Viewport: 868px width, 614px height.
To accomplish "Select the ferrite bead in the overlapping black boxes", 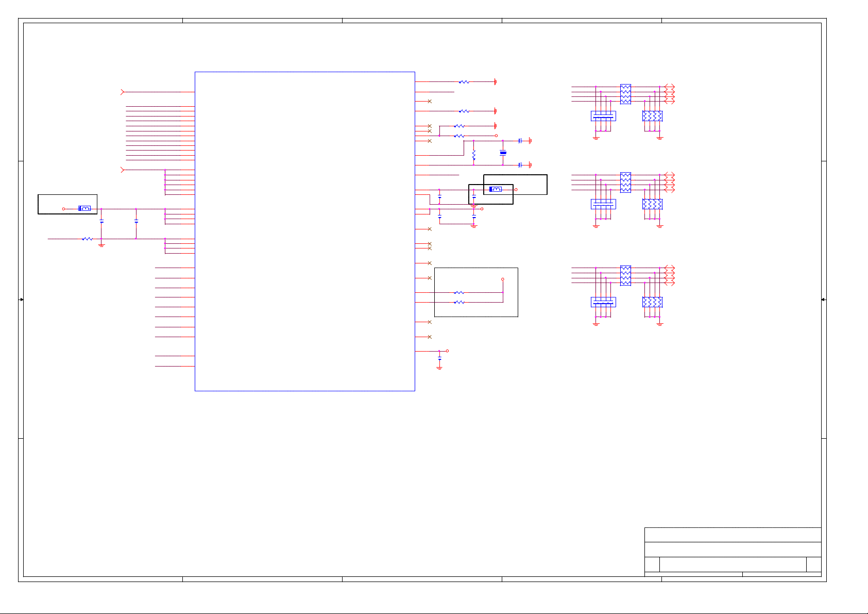I will point(496,189).
